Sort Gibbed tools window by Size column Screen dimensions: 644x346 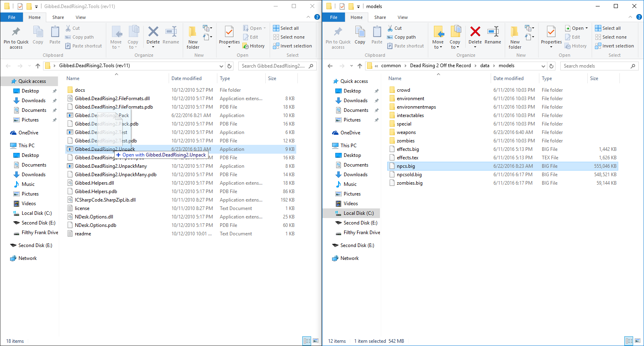281,78
